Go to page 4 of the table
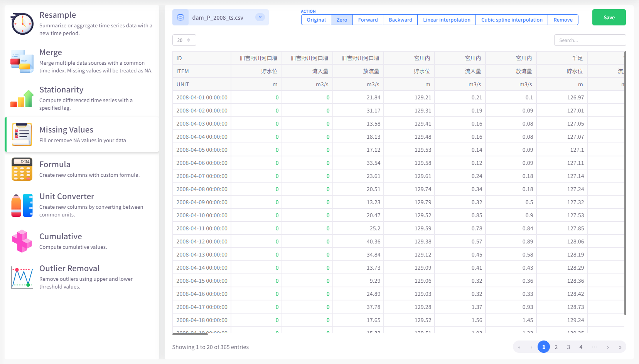 click(581, 347)
